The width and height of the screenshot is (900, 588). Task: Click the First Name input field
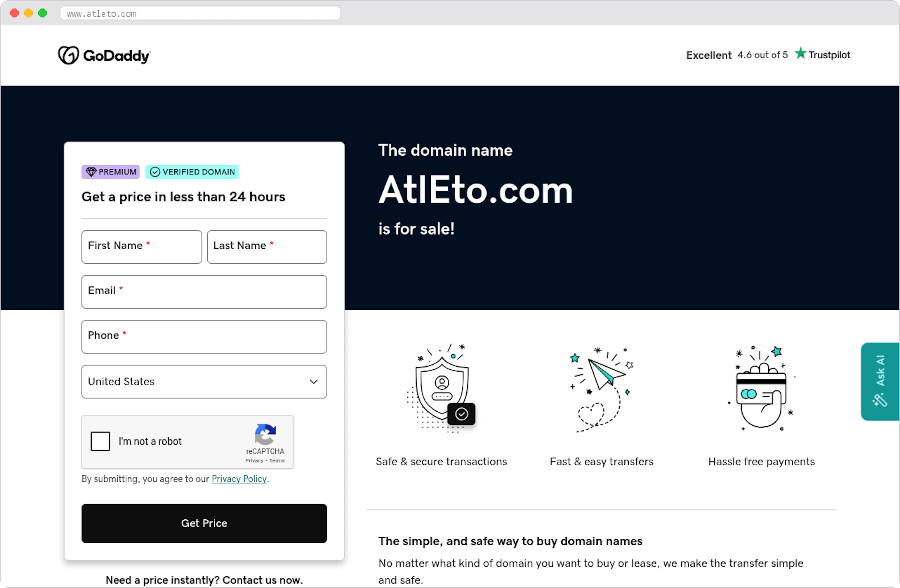click(x=141, y=247)
